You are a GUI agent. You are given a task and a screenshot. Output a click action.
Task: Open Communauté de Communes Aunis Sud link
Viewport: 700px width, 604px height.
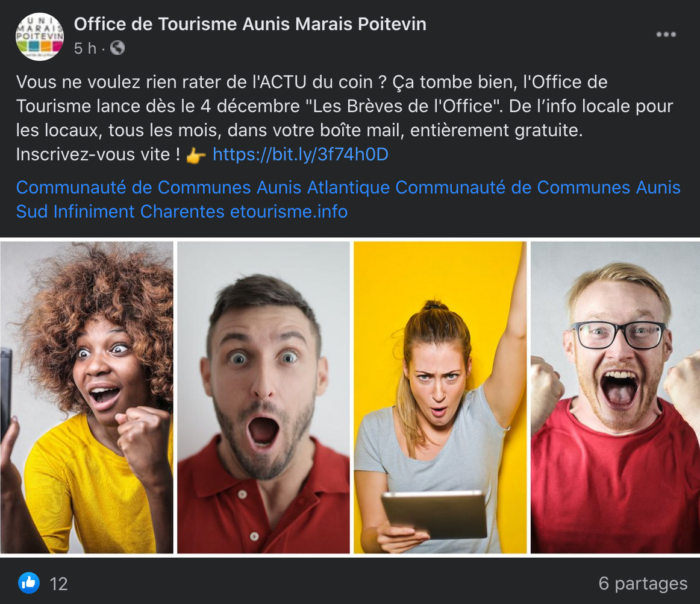pyautogui.click(x=348, y=200)
